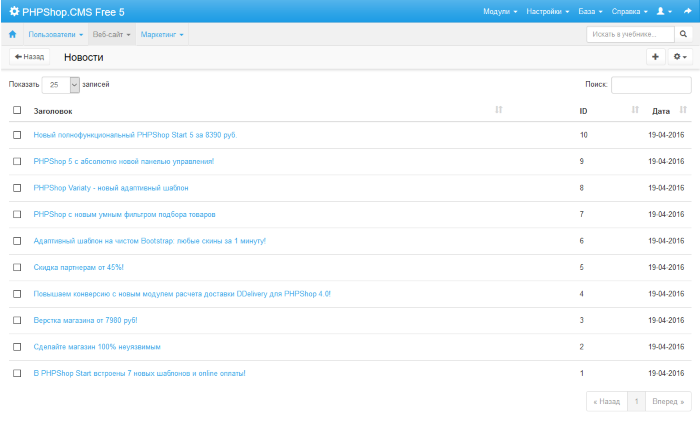Check the умным фильтром row checkbox
This screenshot has width=700, height=421.
click(17, 214)
